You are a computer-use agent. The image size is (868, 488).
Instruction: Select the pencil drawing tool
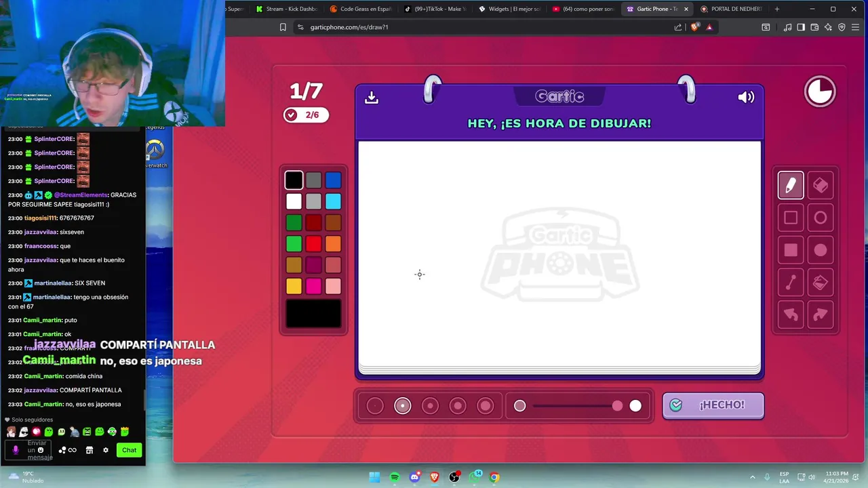pos(791,185)
